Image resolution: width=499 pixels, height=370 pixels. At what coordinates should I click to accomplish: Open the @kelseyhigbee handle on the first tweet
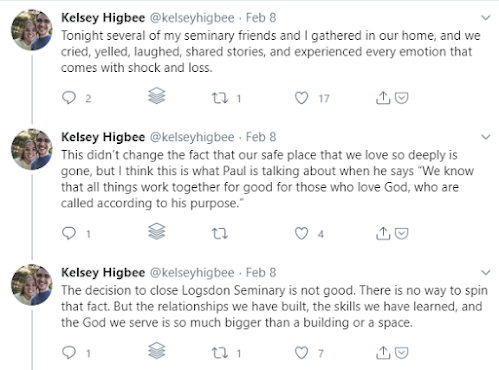[192, 18]
